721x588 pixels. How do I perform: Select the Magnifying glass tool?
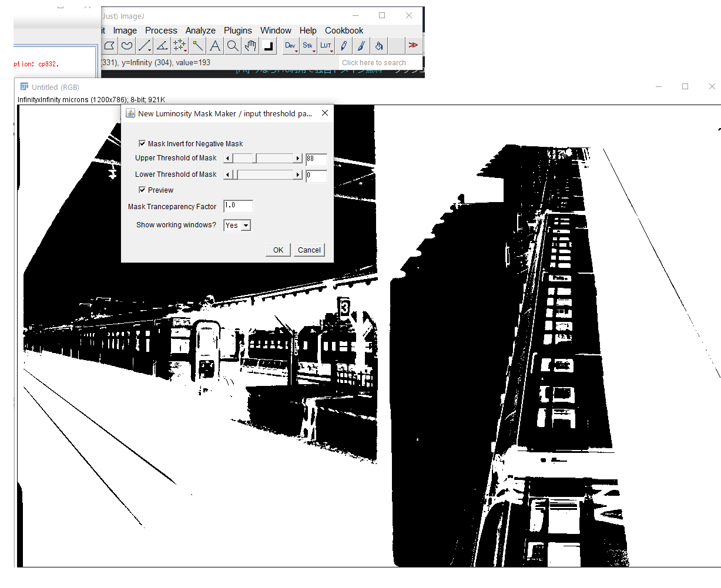[x=233, y=46]
